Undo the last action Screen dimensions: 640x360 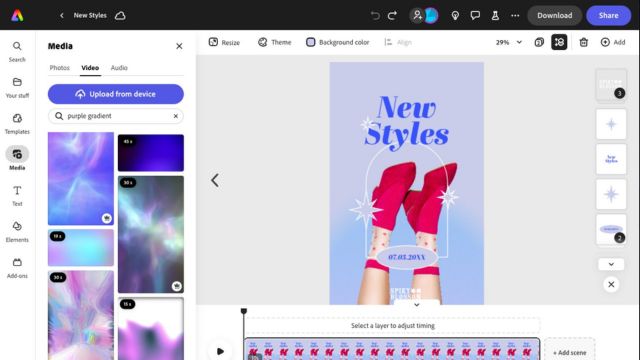(375, 16)
